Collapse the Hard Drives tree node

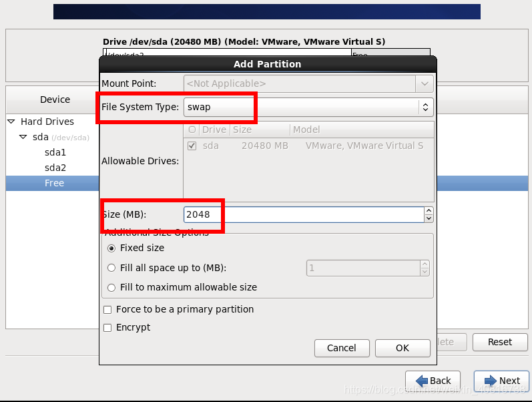(x=11, y=122)
